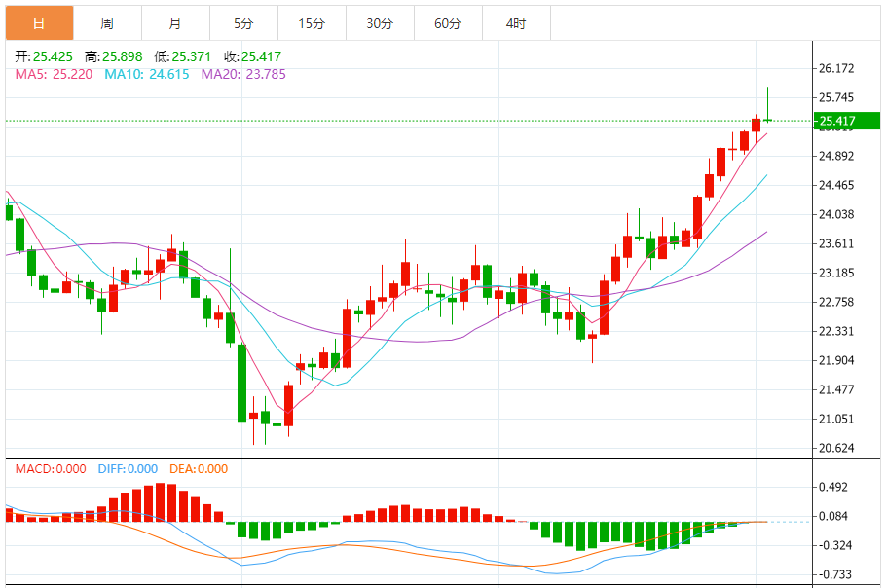Switch to the 月 monthly tab
This screenshot has width=886, height=588.
click(x=175, y=23)
